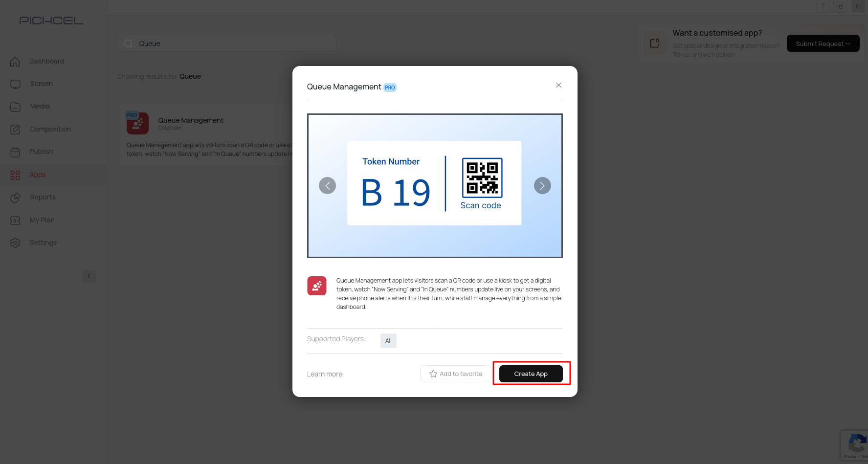Select the Screen monitor icon in sidebar
Viewport: 868px width, 464px height.
(x=15, y=84)
